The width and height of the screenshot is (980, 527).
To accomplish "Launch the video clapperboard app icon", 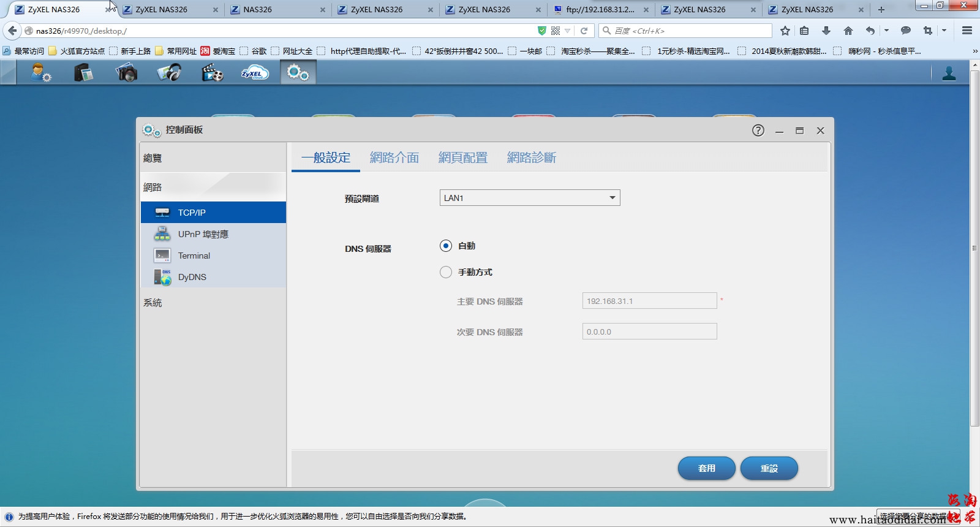I will 212,73.
